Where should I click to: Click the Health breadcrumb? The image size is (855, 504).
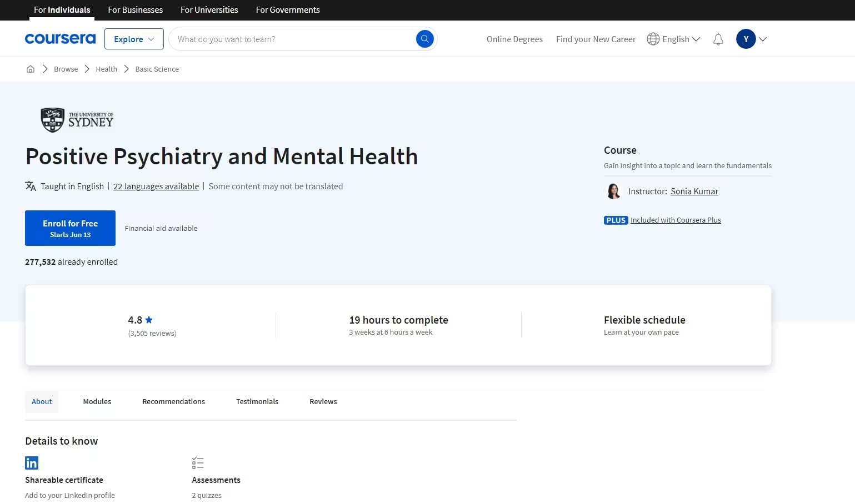[x=106, y=69]
